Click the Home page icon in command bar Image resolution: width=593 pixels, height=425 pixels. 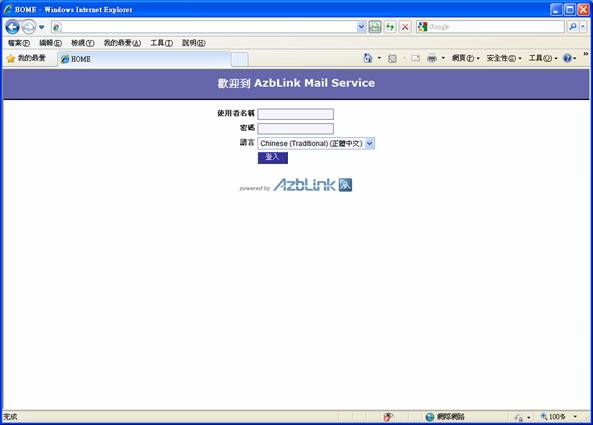[x=368, y=58]
